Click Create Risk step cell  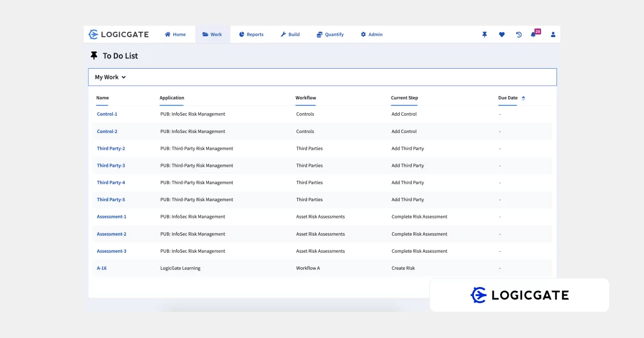coord(403,268)
